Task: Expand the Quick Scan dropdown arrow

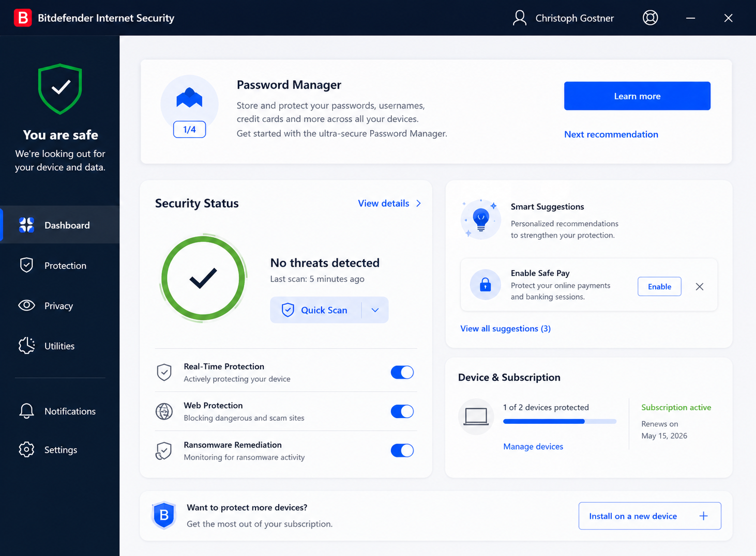Action: [x=375, y=310]
